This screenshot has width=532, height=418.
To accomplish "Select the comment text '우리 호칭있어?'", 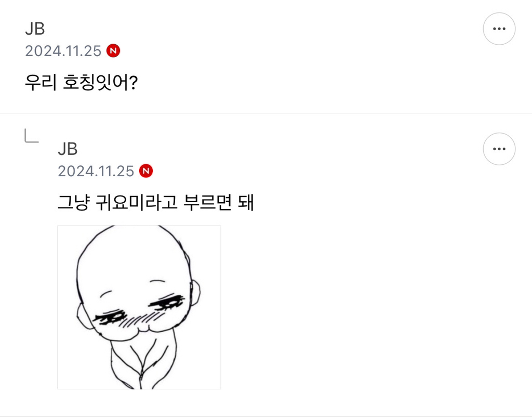I will pos(81,83).
